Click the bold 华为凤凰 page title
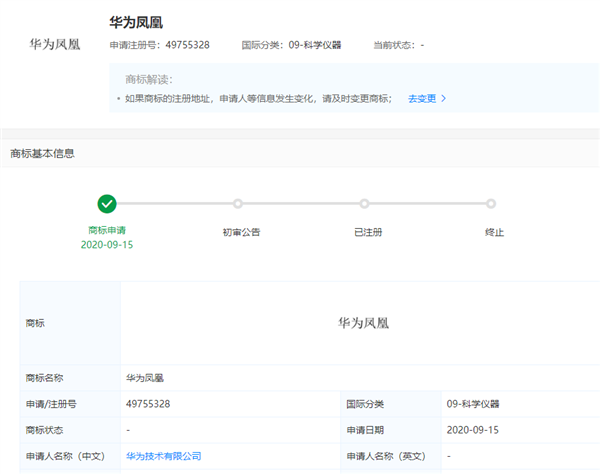Viewport: 600px width, 474px height. [137, 21]
